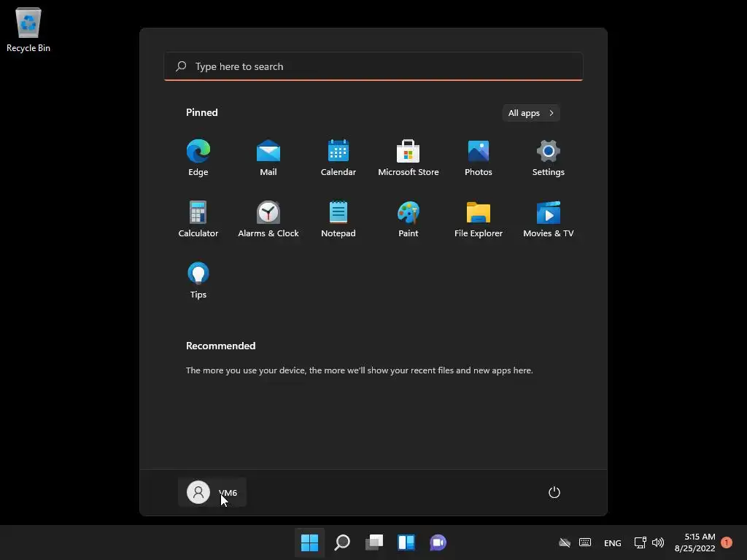The width and height of the screenshot is (747, 560).
Task: Switch ENG input language indicator
Action: pyautogui.click(x=613, y=542)
